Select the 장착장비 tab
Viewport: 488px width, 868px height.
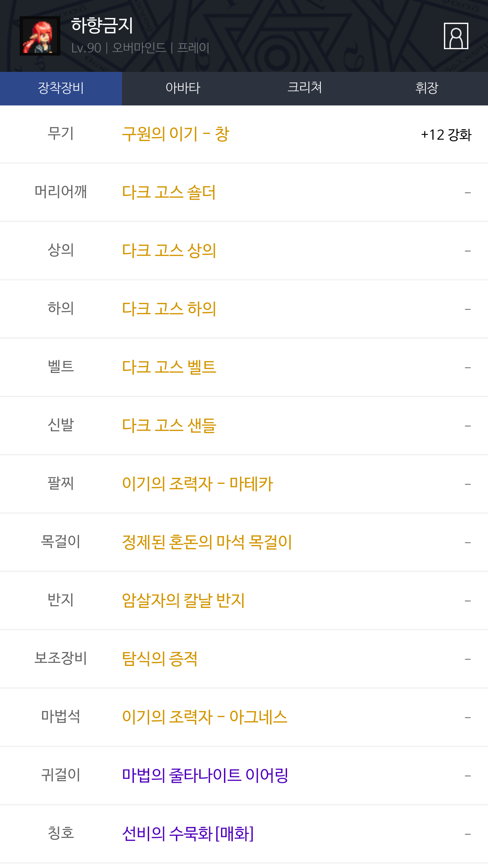61,88
